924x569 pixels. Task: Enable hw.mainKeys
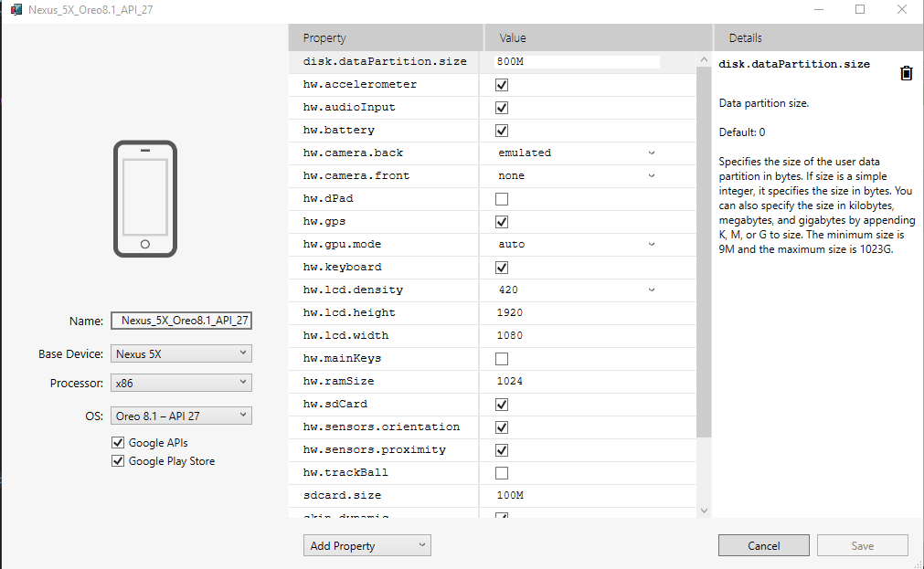tap(501, 358)
